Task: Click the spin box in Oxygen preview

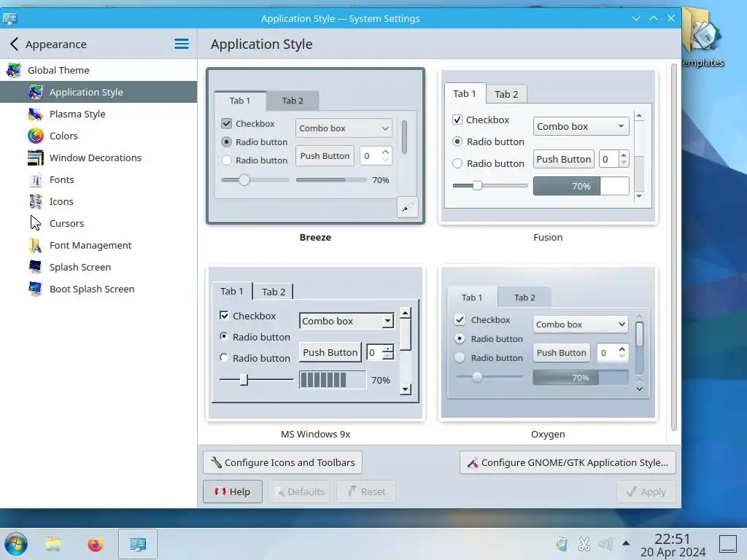Action: pos(612,353)
